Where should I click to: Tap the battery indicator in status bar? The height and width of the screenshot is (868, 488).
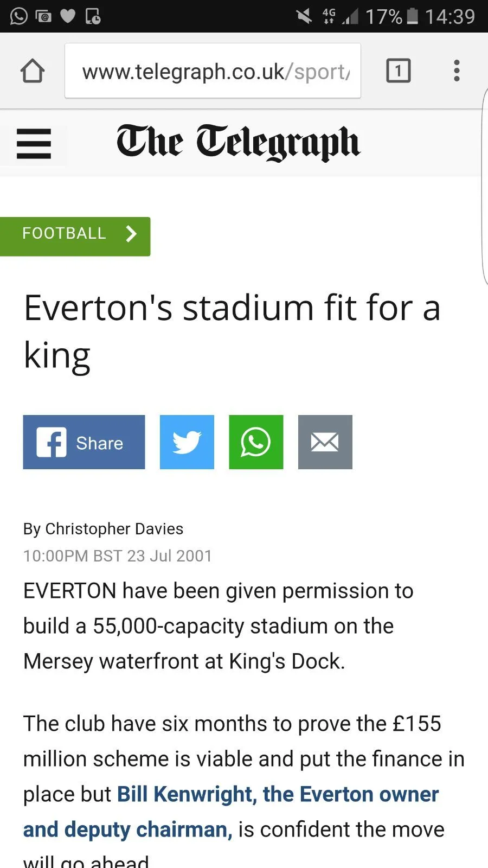click(413, 16)
